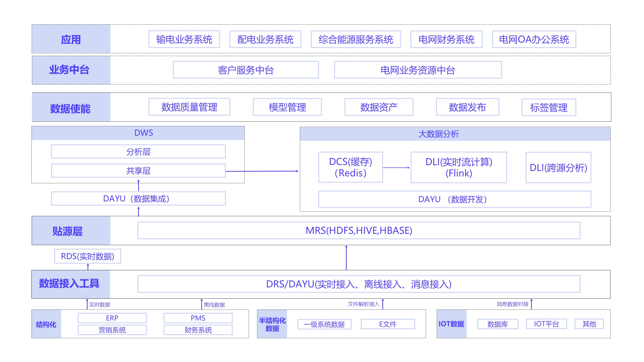Screen dimensions: 644x362
Task: Click the 数据质量管理 box
Action: [x=189, y=107]
